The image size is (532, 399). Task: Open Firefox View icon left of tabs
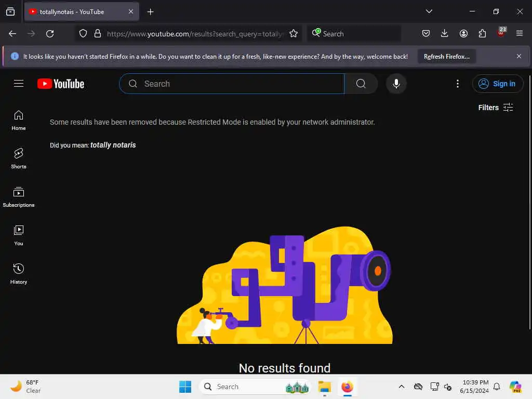pos(10,12)
